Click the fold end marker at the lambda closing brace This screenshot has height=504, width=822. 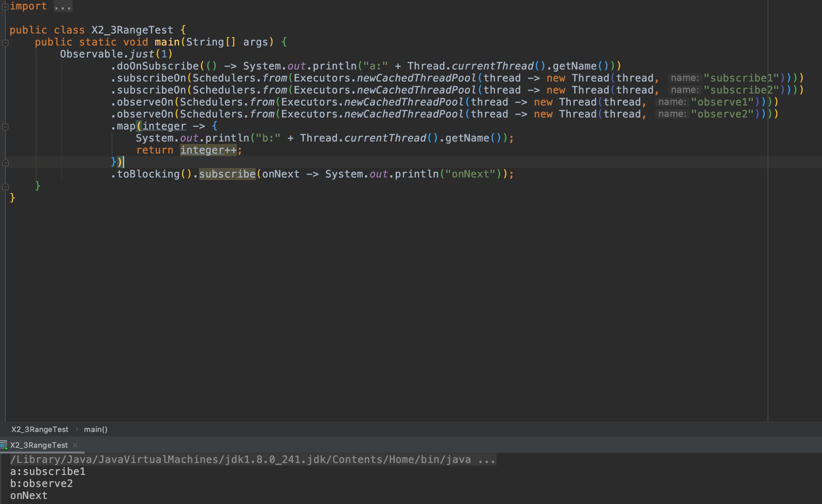[x=5, y=163]
